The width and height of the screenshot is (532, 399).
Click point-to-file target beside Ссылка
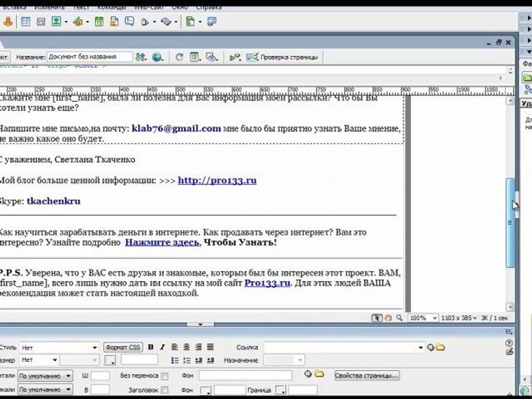[x=431, y=347]
